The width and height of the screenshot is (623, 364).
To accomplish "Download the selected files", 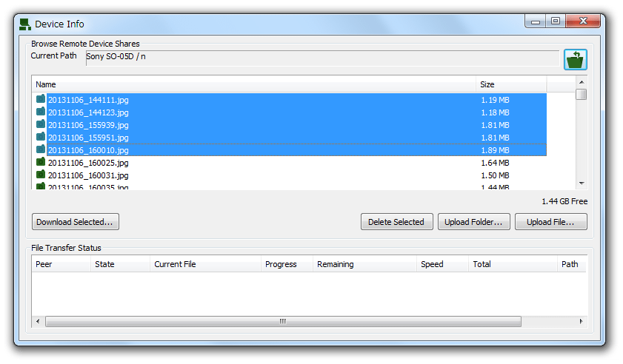I will click(75, 222).
